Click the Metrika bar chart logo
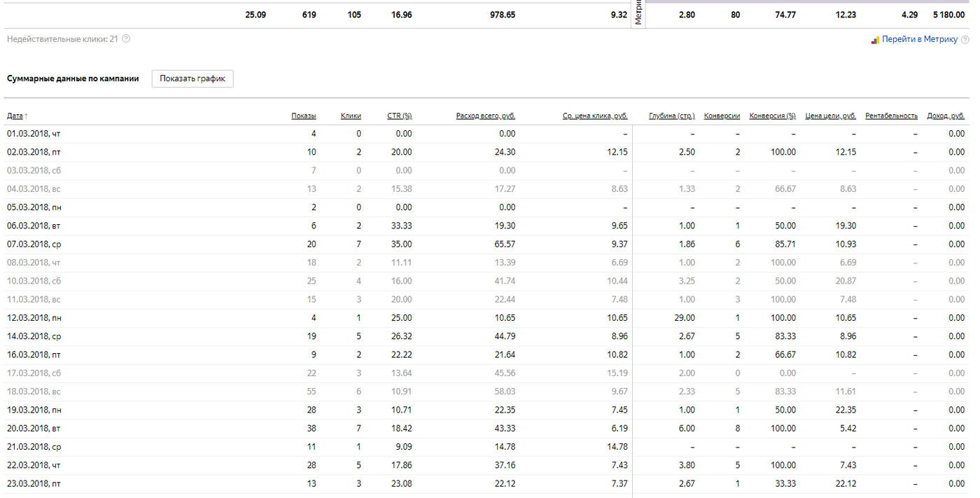Screen dimensions: 980x498 tap(875, 40)
